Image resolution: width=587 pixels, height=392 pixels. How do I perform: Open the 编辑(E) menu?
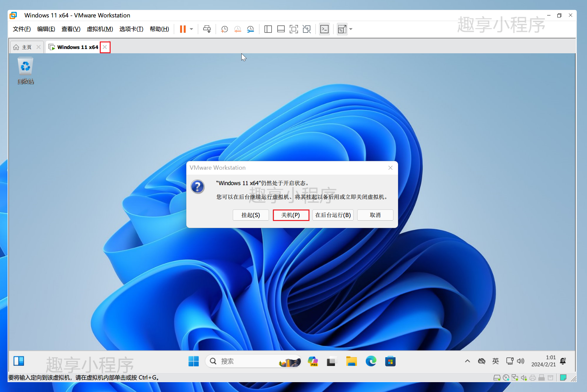46,29
